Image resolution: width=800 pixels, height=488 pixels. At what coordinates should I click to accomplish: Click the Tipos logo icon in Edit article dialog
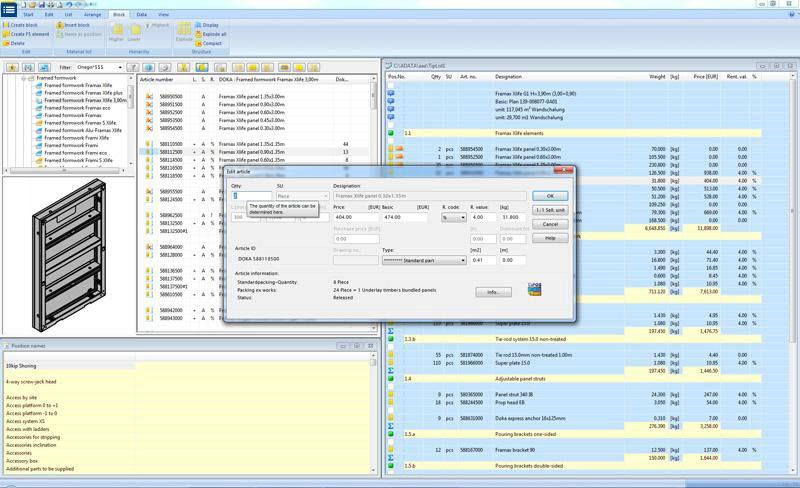(x=534, y=289)
